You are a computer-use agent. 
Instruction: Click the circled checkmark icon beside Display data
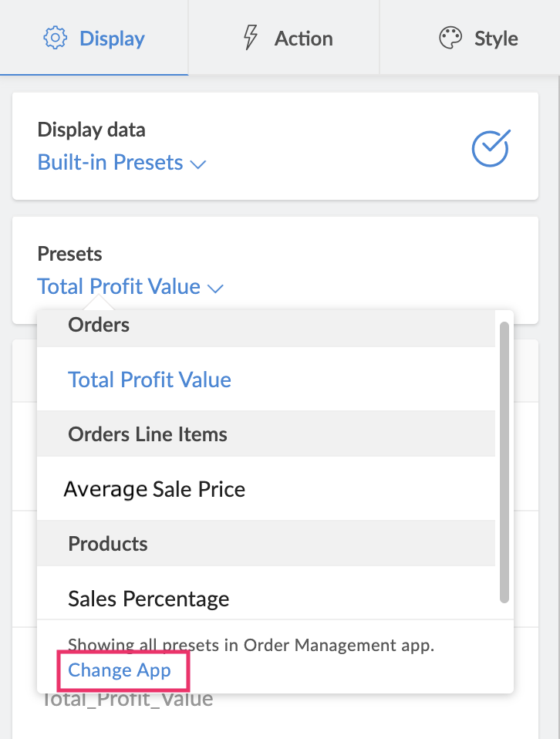(491, 148)
